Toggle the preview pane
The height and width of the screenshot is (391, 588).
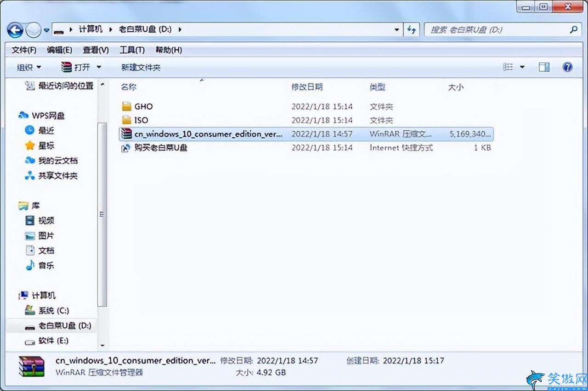tap(544, 67)
